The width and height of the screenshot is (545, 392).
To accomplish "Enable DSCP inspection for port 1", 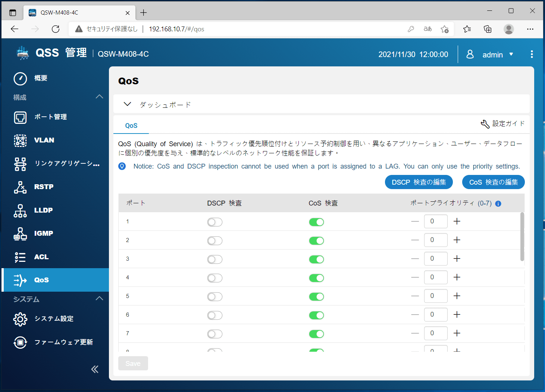I will pos(215,222).
